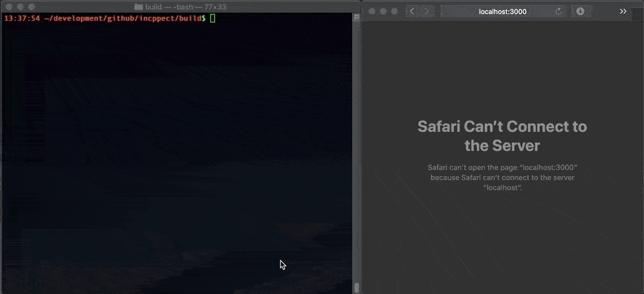Go forward in Safari history

[427, 11]
